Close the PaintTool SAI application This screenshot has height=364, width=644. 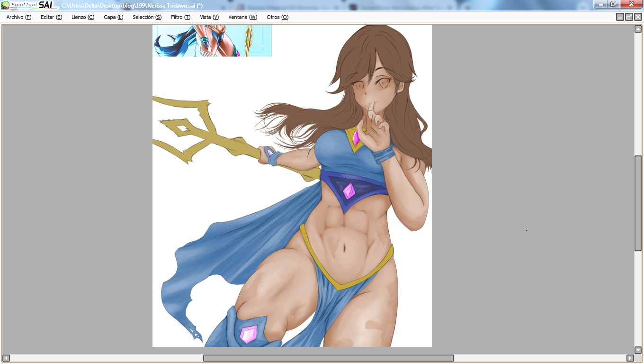631,4
